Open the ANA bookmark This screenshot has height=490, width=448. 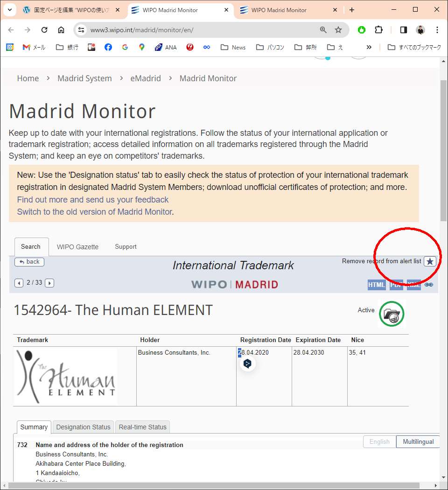166,47
